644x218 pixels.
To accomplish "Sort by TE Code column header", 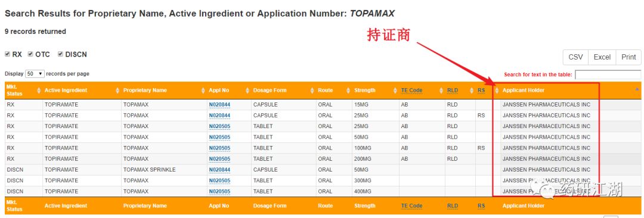I will click(422, 91).
